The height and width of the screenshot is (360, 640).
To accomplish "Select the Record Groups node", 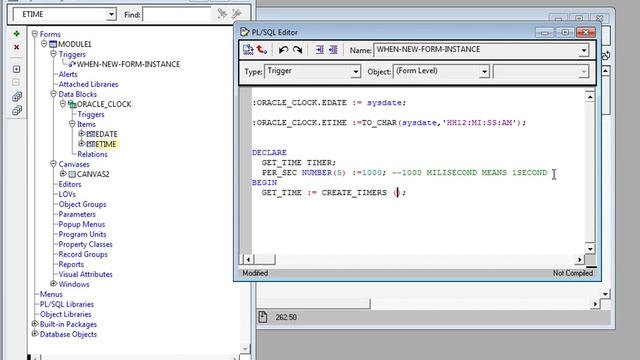I will [83, 254].
